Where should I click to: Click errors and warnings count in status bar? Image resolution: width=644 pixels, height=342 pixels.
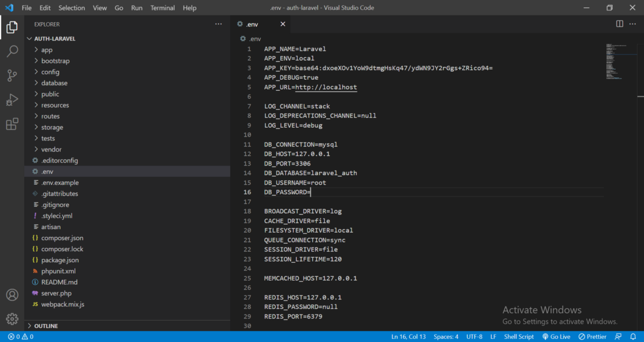[x=20, y=336]
